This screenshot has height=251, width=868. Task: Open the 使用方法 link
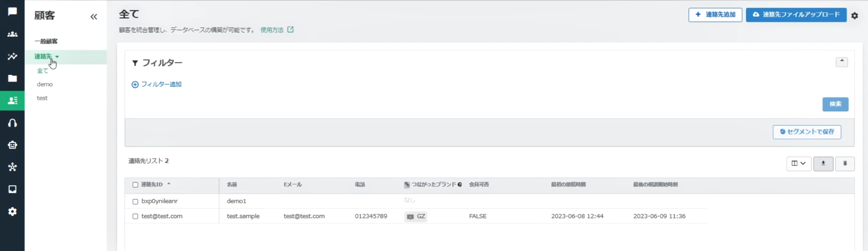pyautogui.click(x=272, y=30)
